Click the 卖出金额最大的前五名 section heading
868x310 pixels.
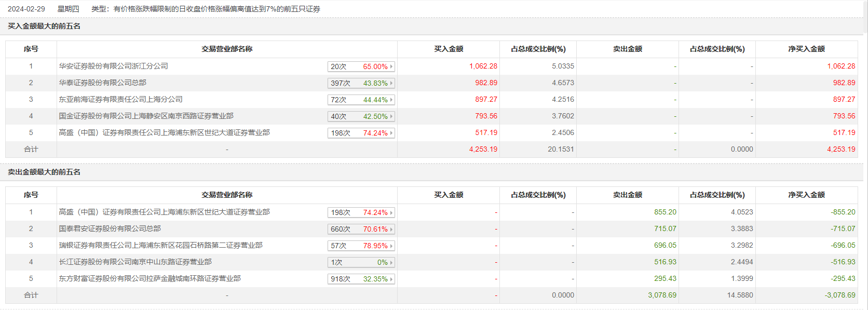click(x=44, y=172)
